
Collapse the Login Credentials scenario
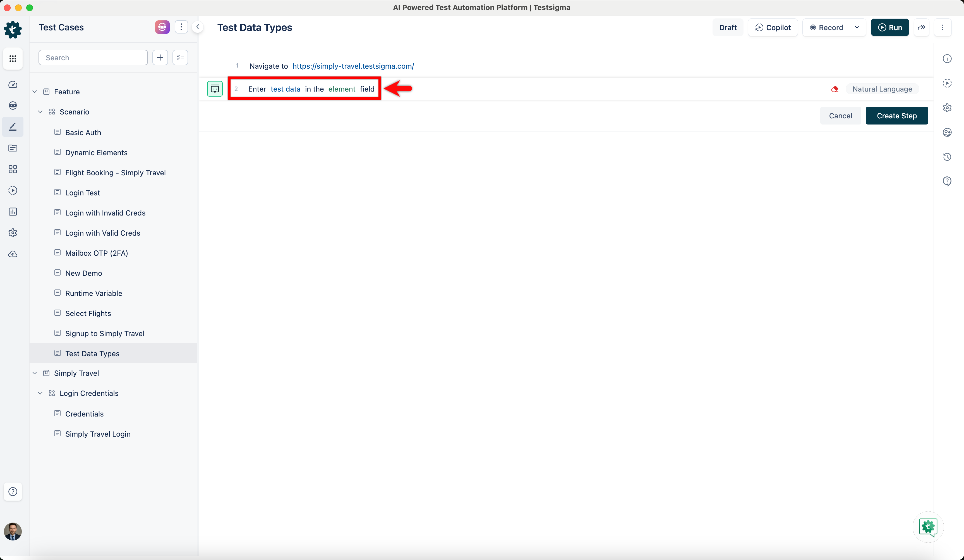click(40, 393)
